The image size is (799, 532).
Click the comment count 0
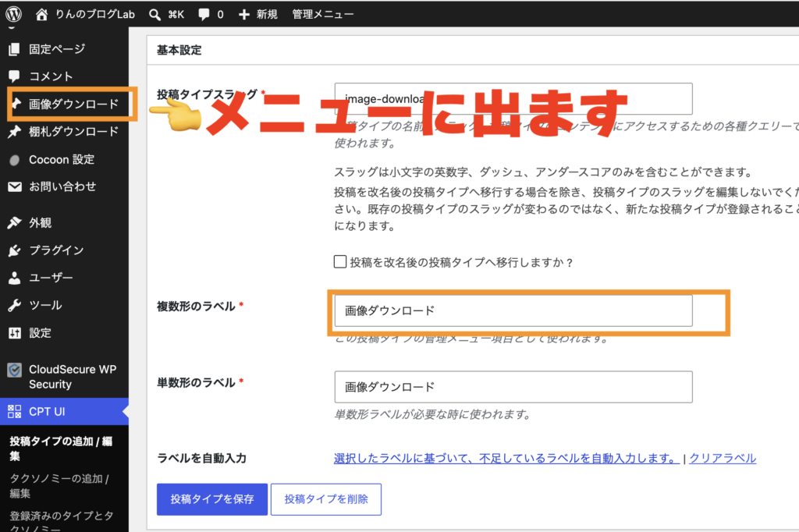(x=220, y=14)
